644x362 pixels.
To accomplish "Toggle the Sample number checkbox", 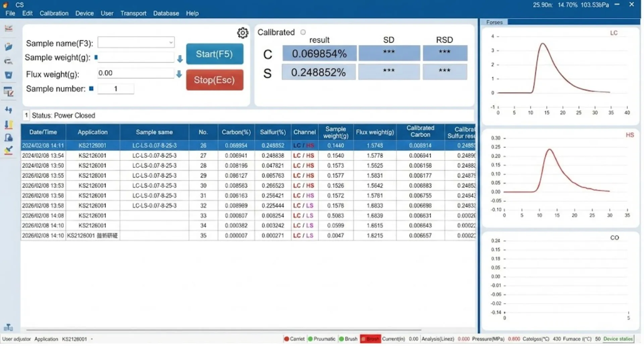I will pos(91,88).
